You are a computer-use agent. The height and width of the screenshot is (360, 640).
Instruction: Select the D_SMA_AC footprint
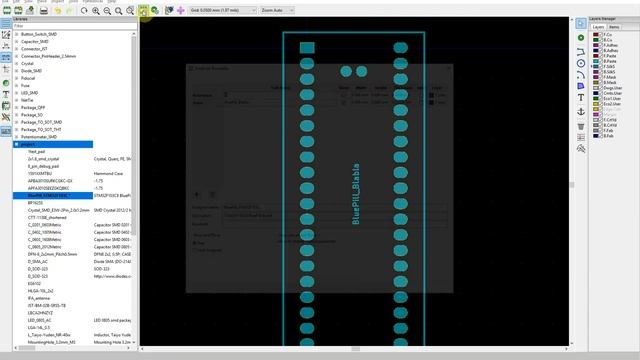[x=38, y=262]
